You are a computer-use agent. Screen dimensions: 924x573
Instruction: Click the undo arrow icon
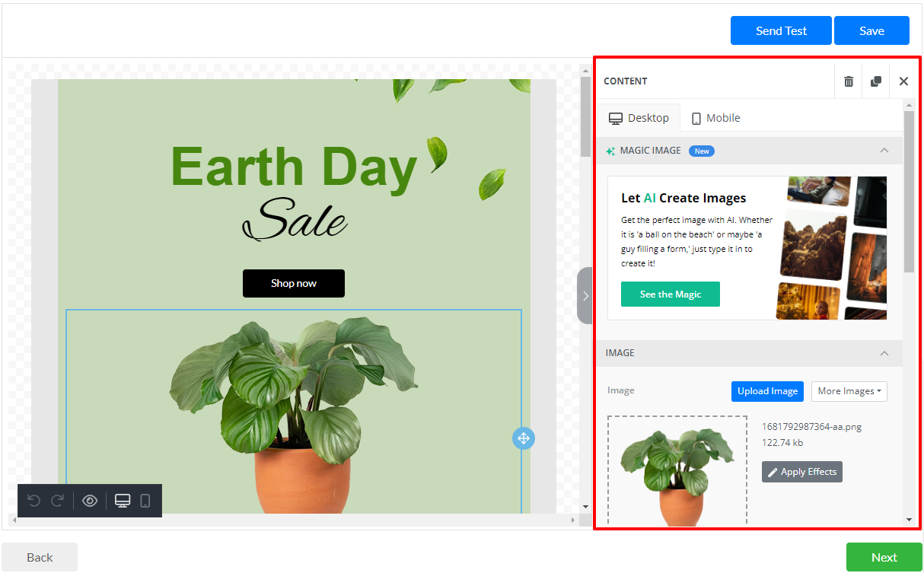(x=33, y=501)
